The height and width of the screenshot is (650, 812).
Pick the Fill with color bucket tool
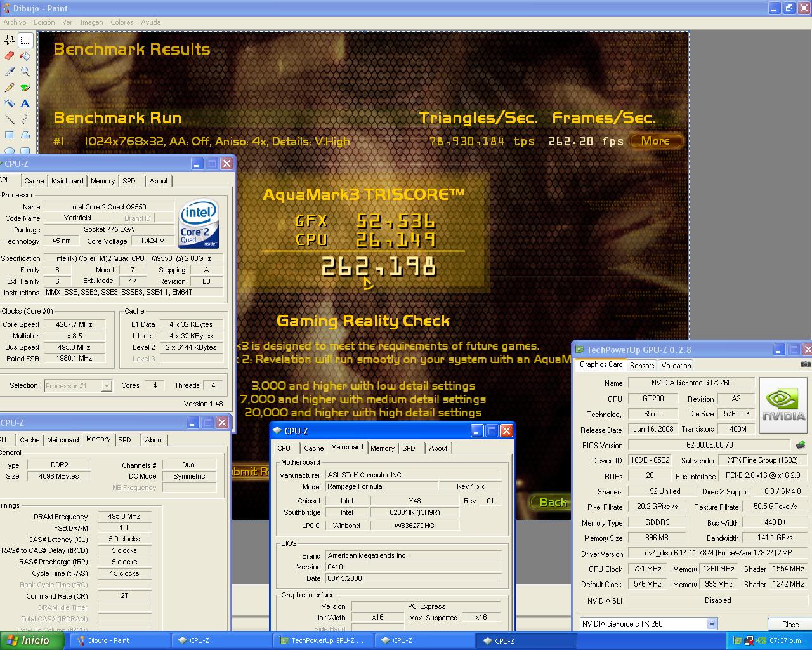pyautogui.click(x=25, y=56)
